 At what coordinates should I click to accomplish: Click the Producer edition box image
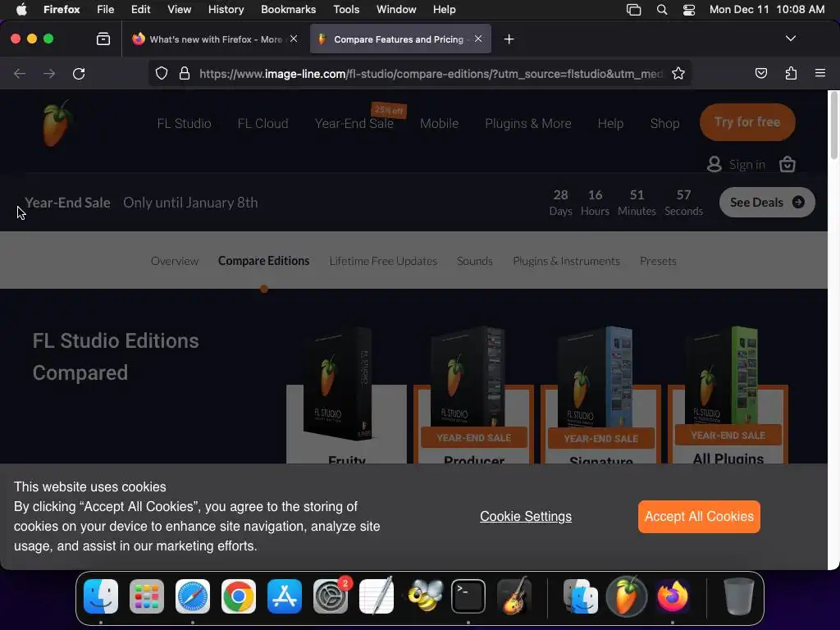(468, 377)
